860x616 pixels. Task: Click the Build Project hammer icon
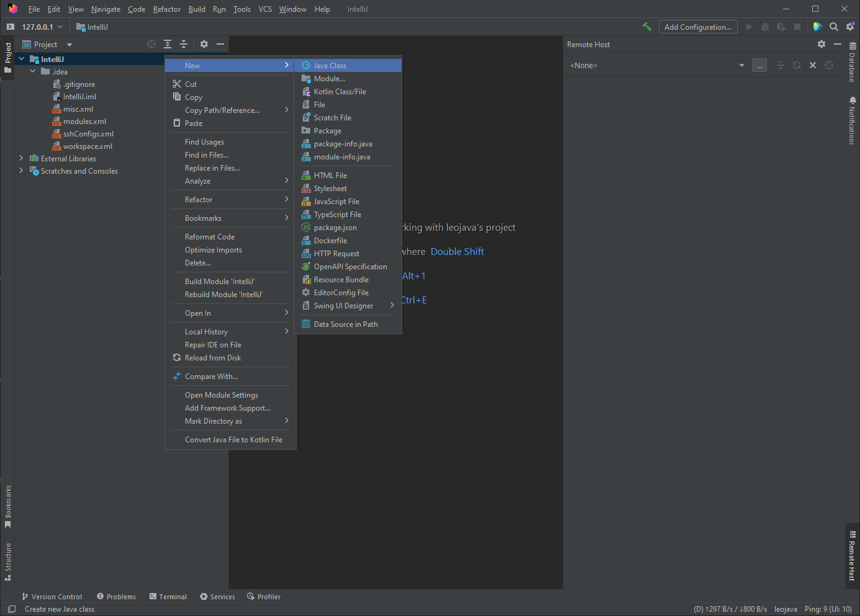tap(647, 27)
